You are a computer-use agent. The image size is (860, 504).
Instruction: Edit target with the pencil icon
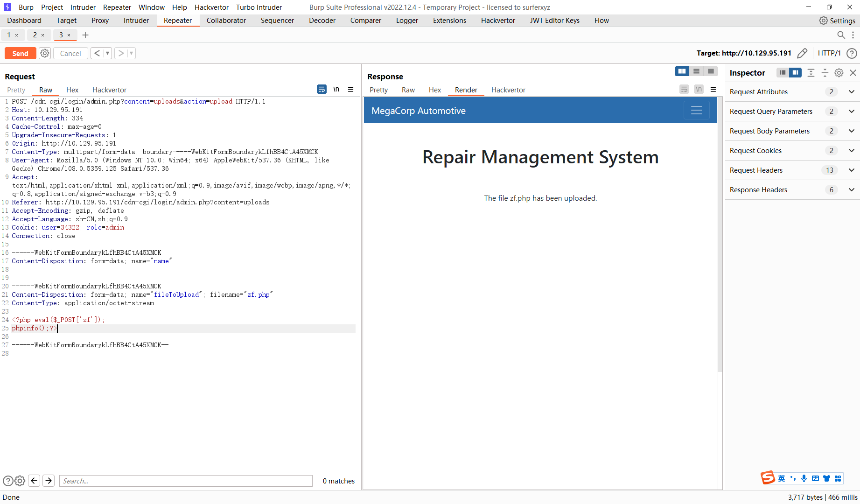click(x=802, y=53)
